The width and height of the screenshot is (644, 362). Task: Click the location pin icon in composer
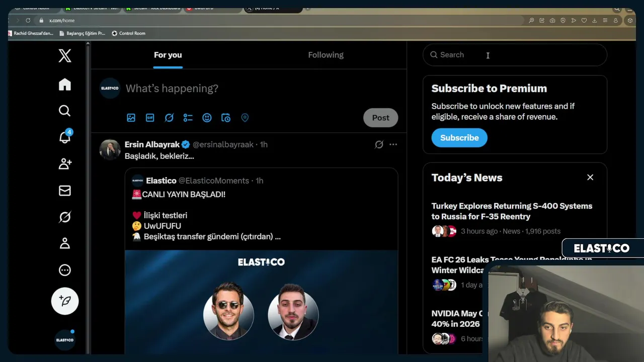point(245,118)
